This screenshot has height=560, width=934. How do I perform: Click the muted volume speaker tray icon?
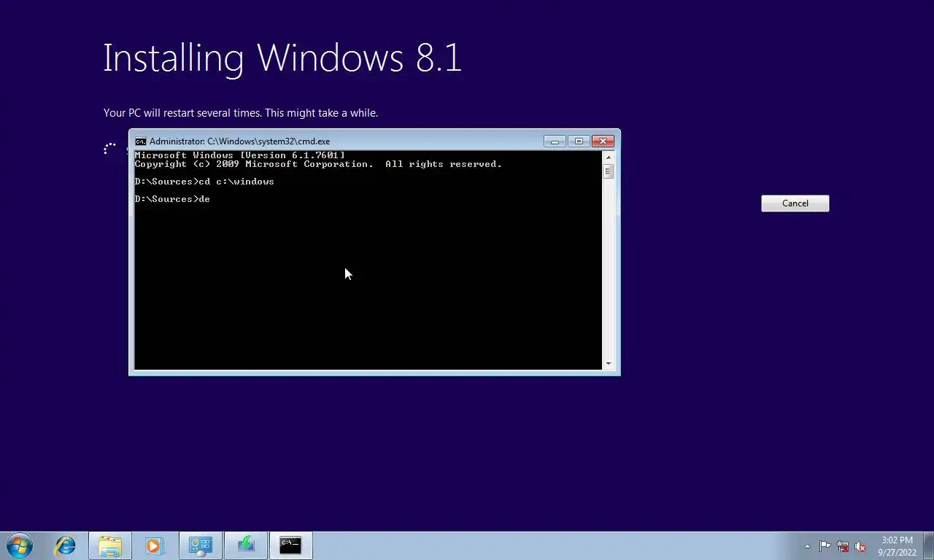click(x=860, y=546)
